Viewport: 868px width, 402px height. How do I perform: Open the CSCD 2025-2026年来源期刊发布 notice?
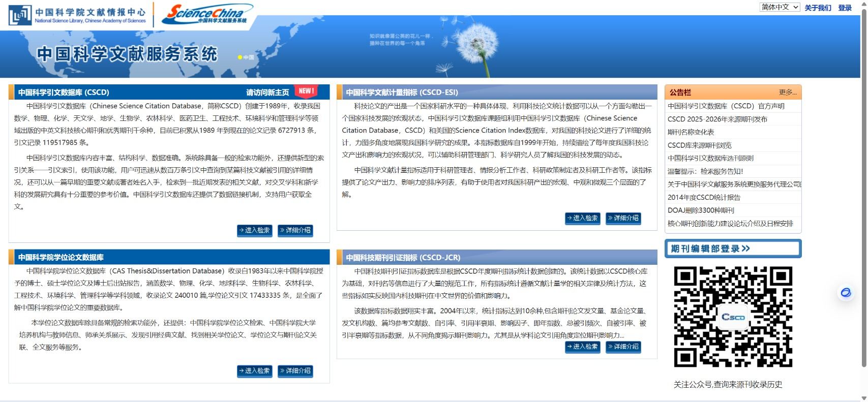(x=717, y=119)
